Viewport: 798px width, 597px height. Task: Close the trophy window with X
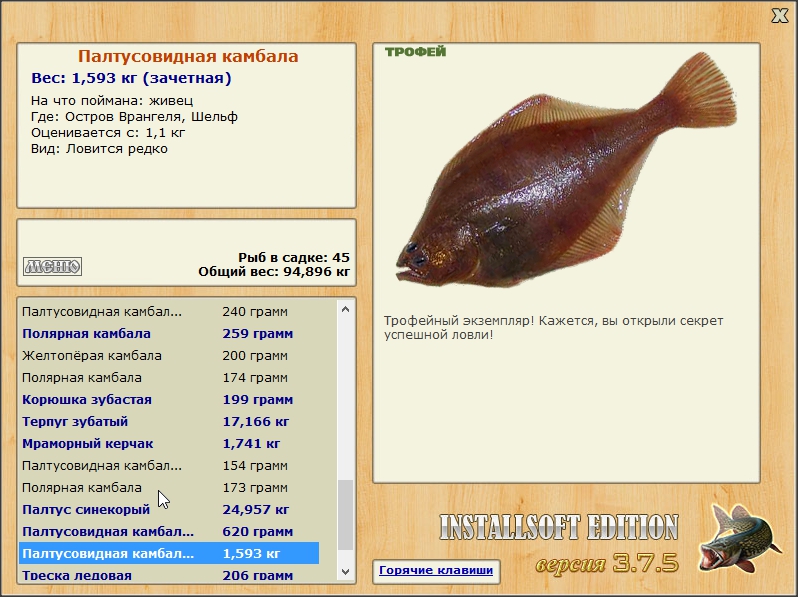pos(779,15)
